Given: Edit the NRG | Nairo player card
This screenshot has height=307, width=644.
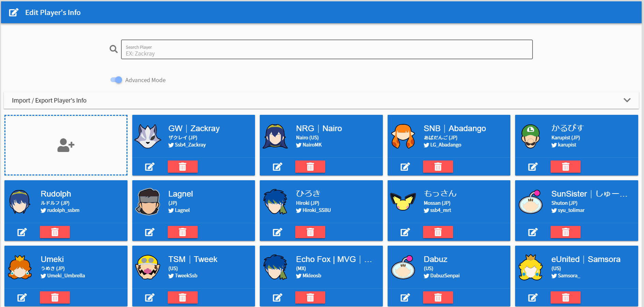Looking at the screenshot, I should pos(278,167).
